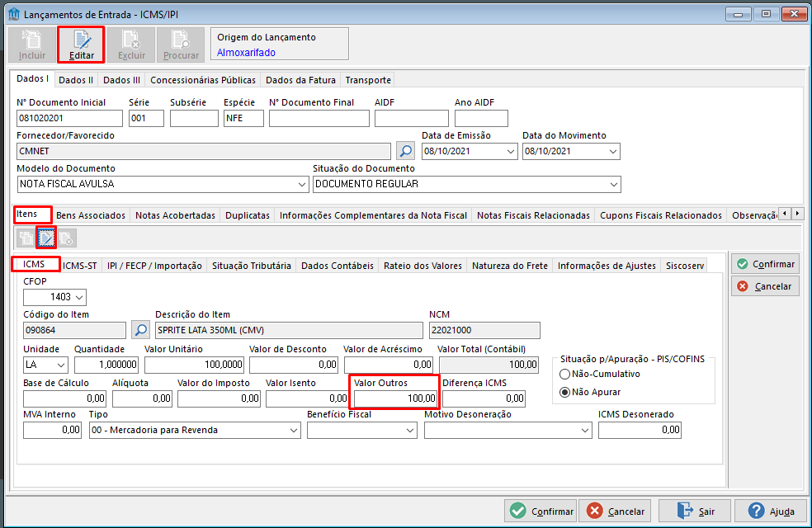
Task: Click the edit item icon under Itens
Action: tap(46, 238)
